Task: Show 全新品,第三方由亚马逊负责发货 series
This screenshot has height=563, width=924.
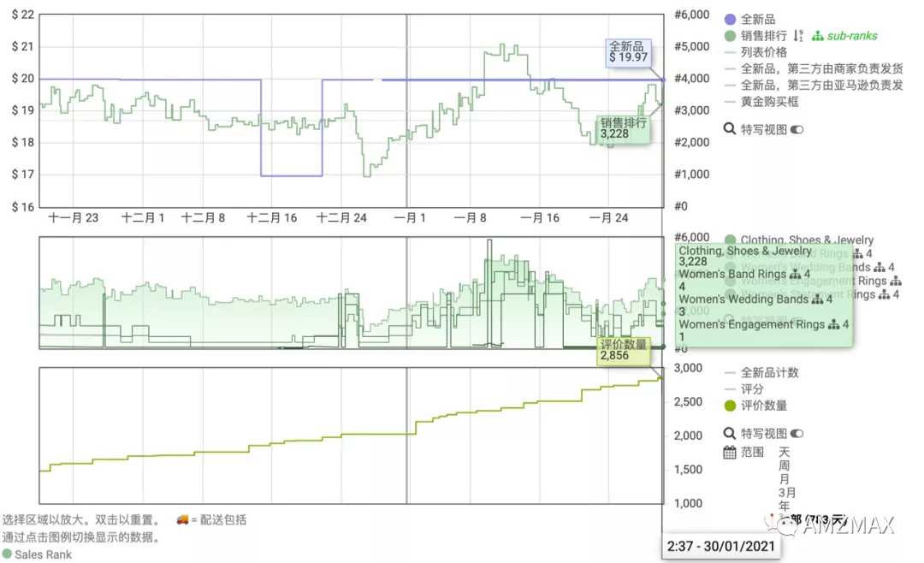Action: [821, 86]
